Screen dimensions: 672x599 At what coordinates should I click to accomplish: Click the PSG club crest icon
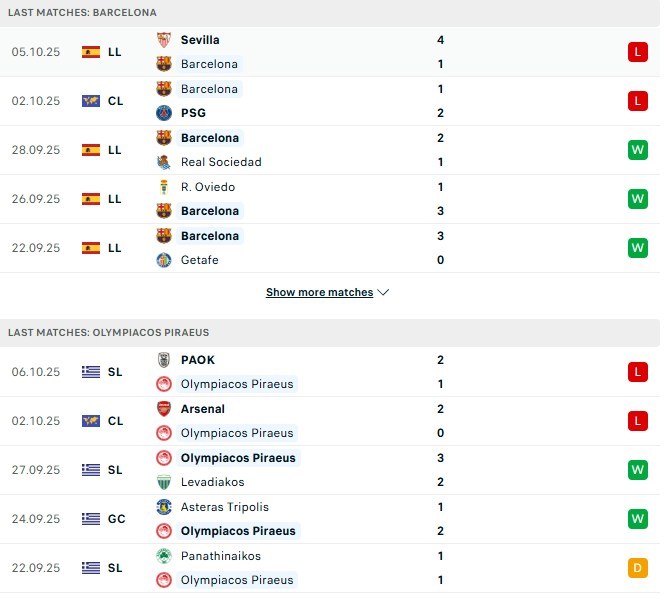pos(164,113)
